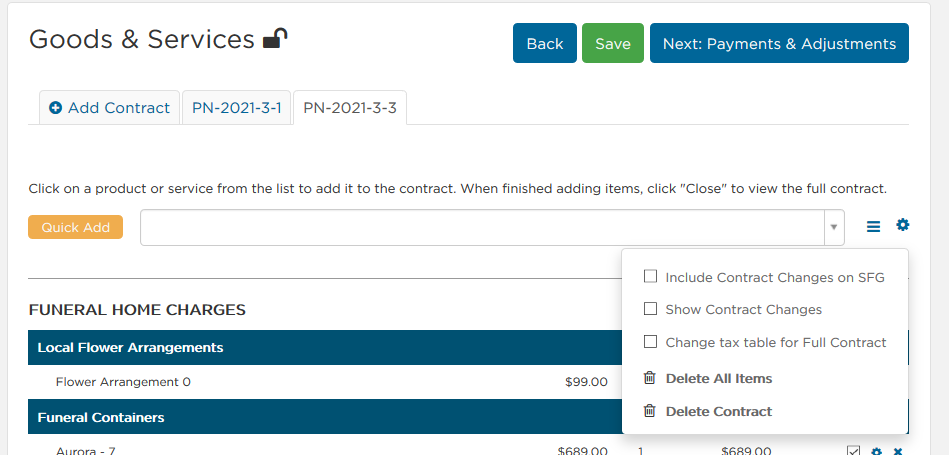Click the gear settings icon near the product dropdown

[902, 225]
